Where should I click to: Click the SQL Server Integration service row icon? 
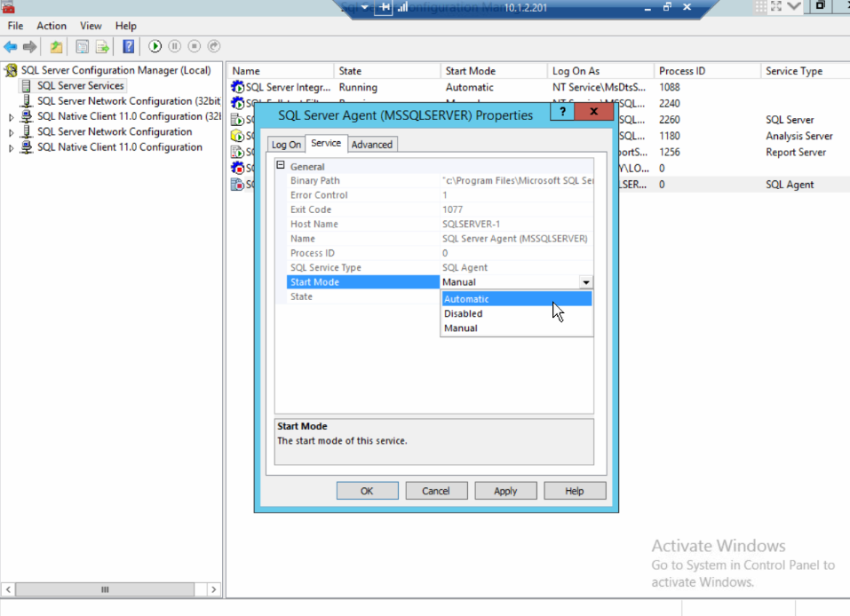pyautogui.click(x=237, y=87)
